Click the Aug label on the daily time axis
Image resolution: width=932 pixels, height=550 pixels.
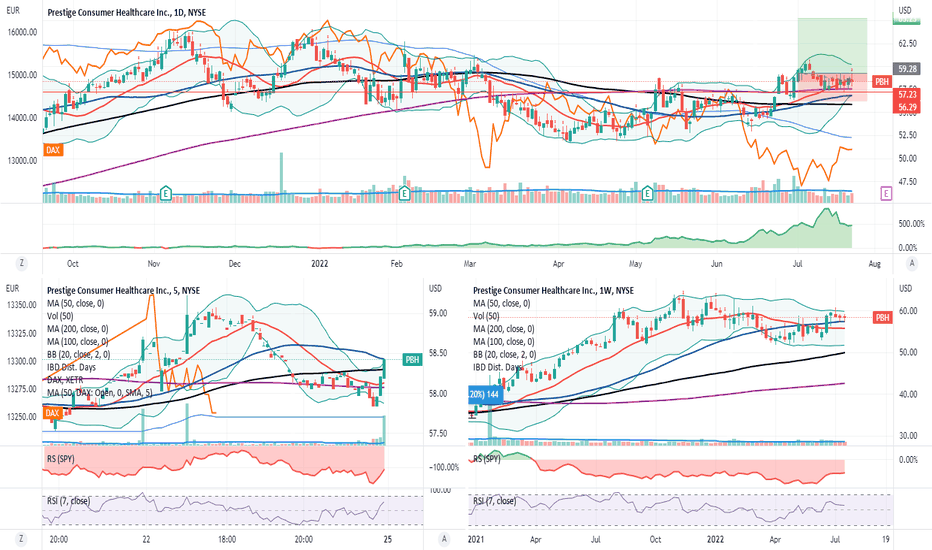874,263
